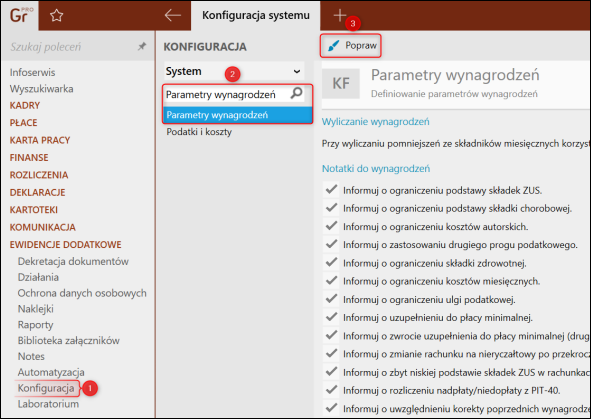This screenshot has width=591, height=419.
Task: Click the 'Szukaj poleceń' search field
Action: [72, 46]
